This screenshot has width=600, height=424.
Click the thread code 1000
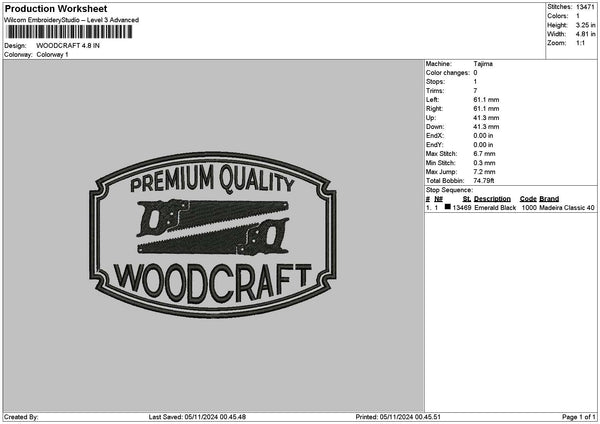point(529,208)
